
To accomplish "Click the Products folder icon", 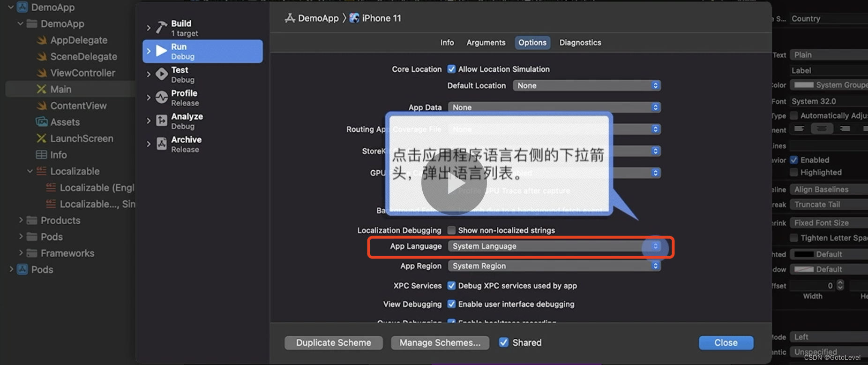I will [32, 221].
